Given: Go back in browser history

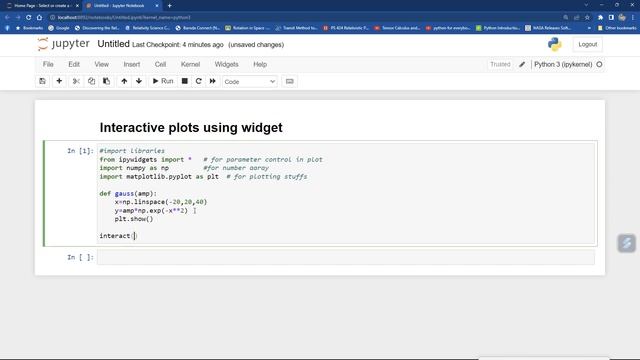Looking at the screenshot, I should coord(7,18).
